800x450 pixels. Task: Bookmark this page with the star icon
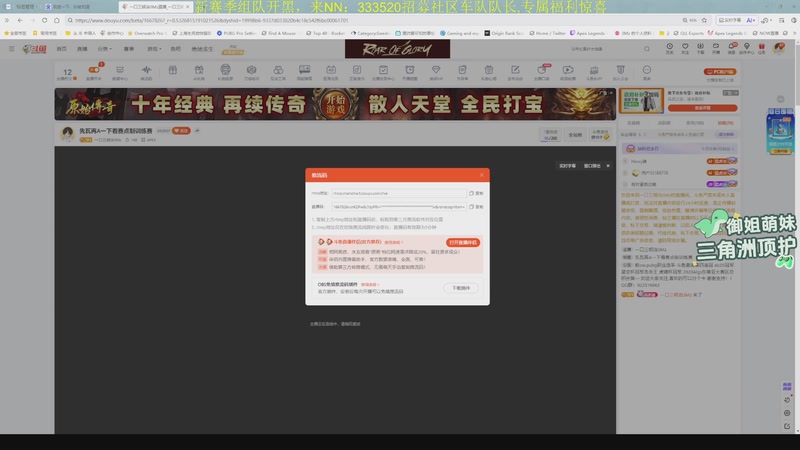point(704,20)
